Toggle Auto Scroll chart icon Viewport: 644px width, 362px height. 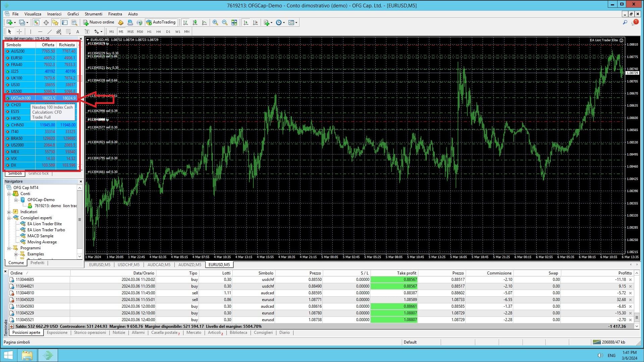[x=246, y=22]
